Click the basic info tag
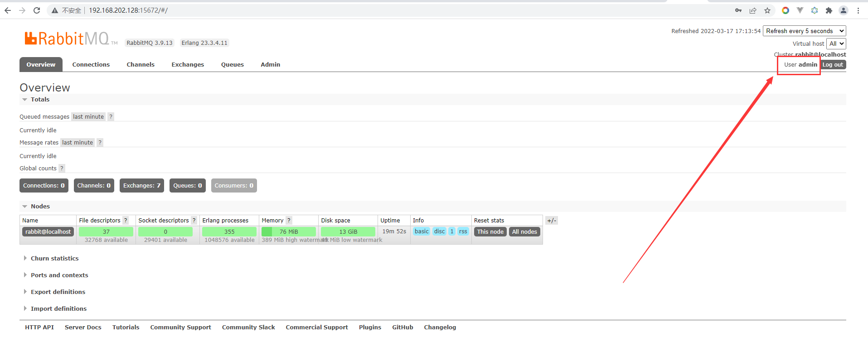 click(422, 231)
